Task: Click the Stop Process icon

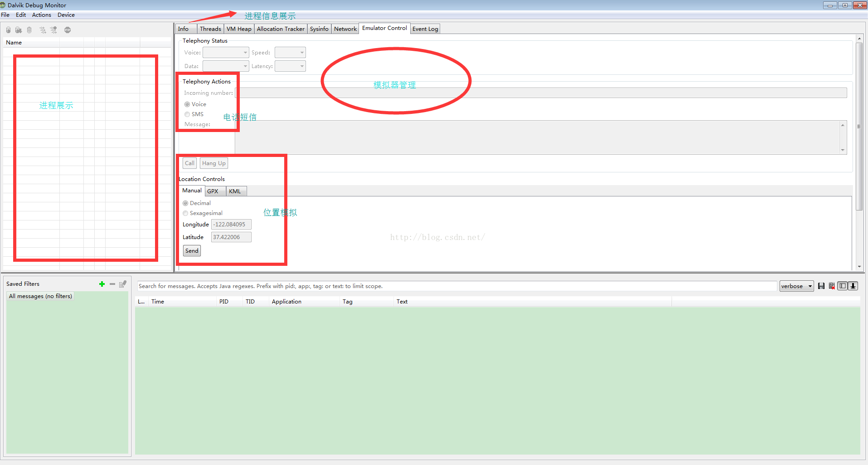Action: click(68, 30)
